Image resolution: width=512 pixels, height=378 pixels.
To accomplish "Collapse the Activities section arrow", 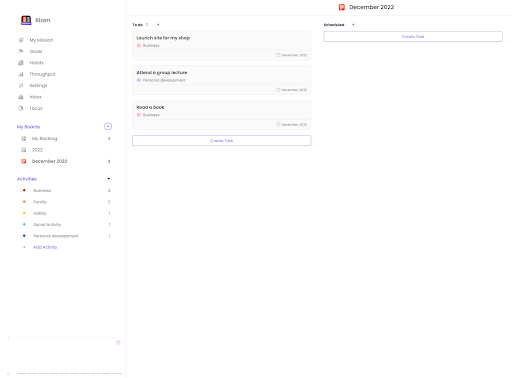I will pyautogui.click(x=109, y=179).
